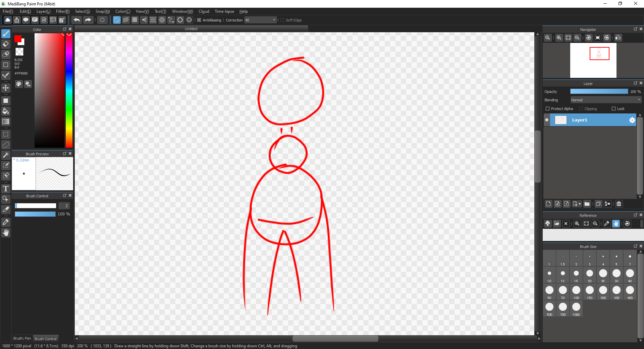
Task: Open the File menu
Action: coord(8,11)
